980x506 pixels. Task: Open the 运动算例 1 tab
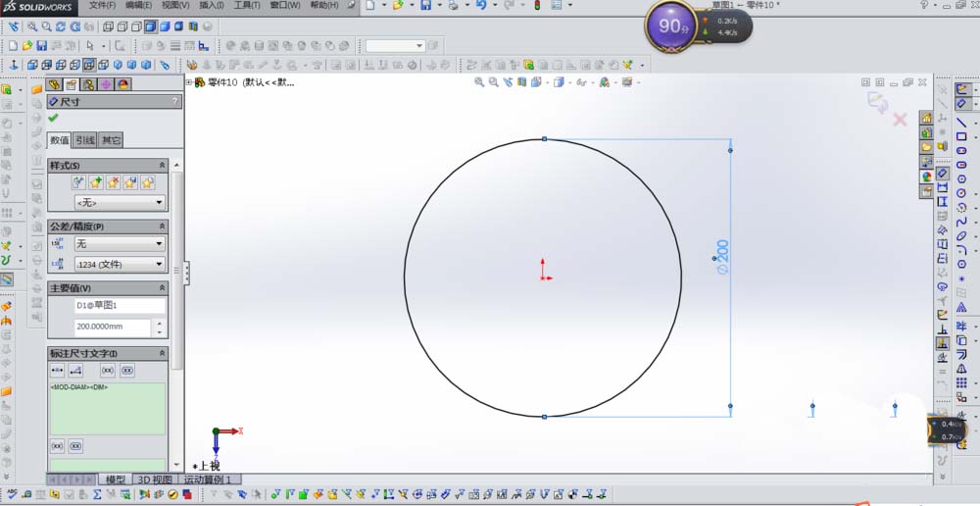(208, 480)
